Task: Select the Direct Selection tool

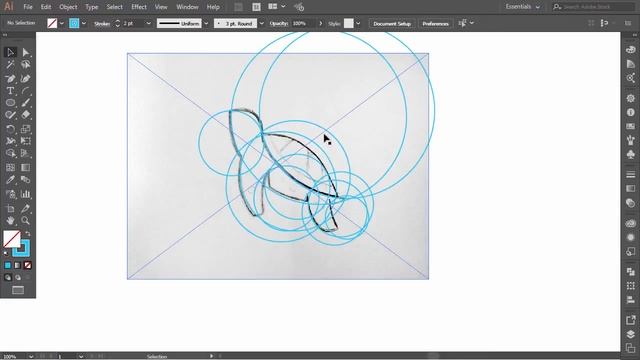Action: (x=25, y=52)
